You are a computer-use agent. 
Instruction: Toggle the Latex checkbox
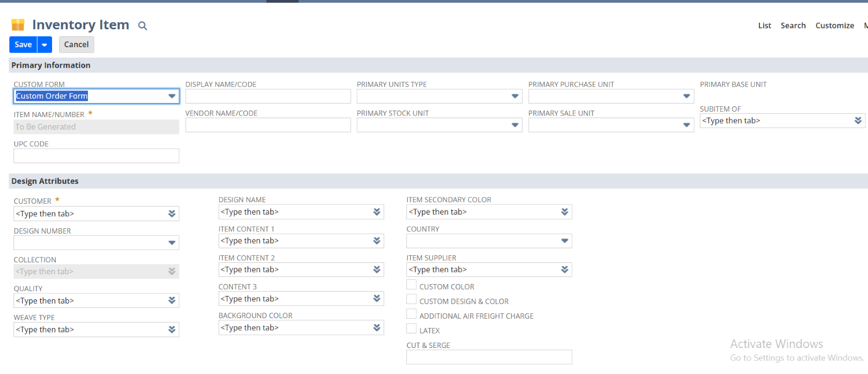412,329
